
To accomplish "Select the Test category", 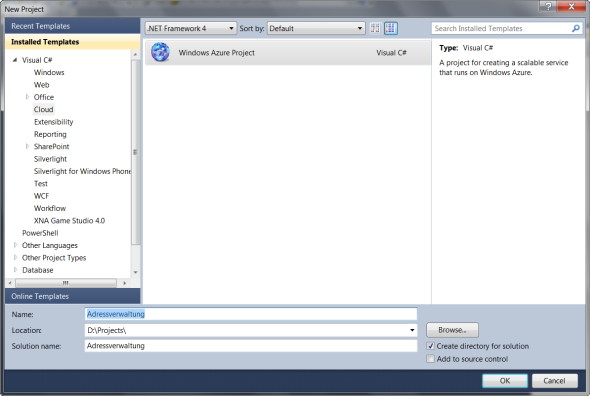I will pyautogui.click(x=41, y=184).
